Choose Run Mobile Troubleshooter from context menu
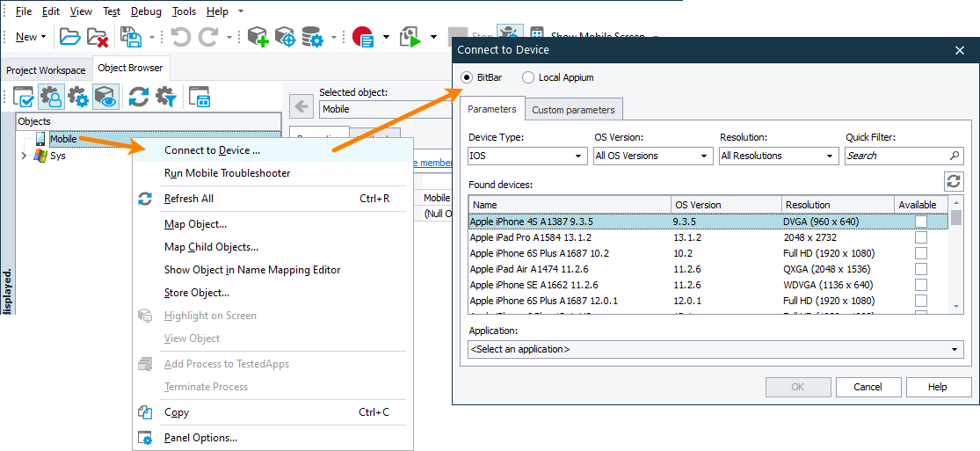This screenshot has height=451, width=980. pyautogui.click(x=227, y=173)
